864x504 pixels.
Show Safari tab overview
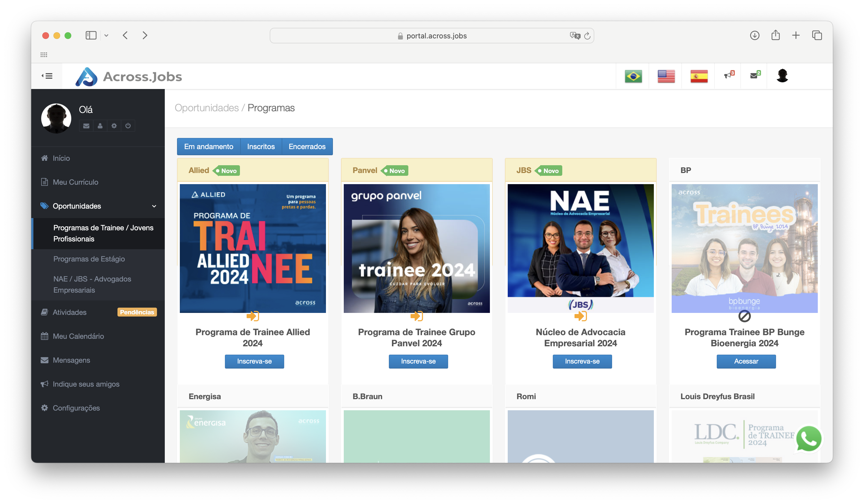[817, 35]
